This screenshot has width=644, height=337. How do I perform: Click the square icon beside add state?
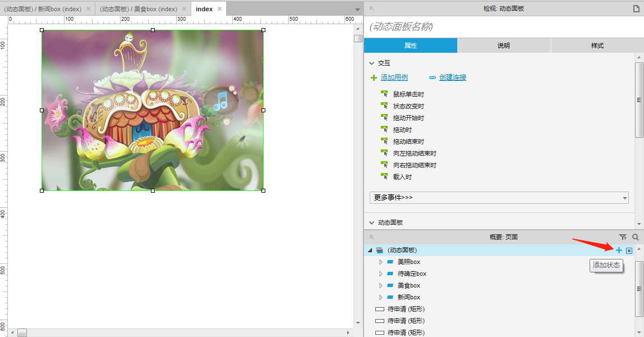(629, 251)
